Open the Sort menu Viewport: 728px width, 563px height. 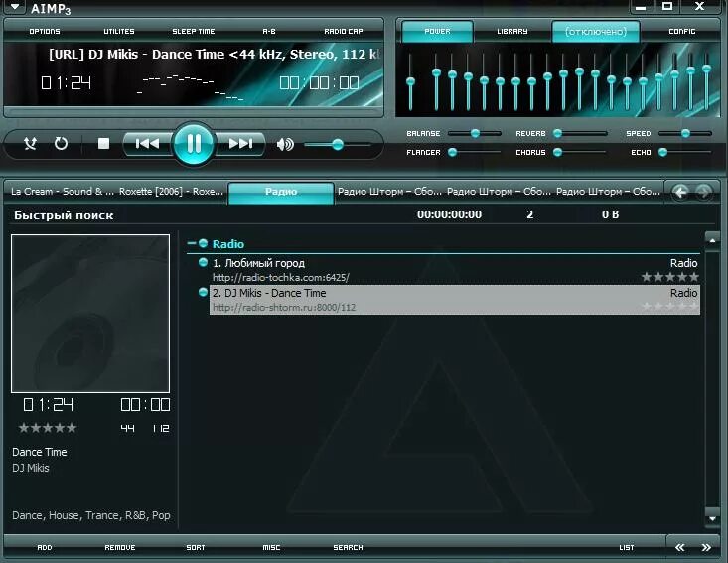click(x=196, y=548)
